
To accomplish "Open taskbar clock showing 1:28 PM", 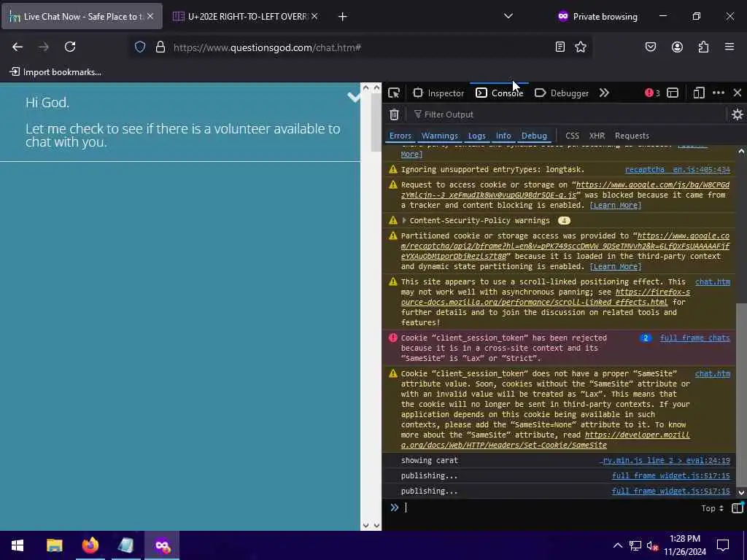I will [x=684, y=545].
